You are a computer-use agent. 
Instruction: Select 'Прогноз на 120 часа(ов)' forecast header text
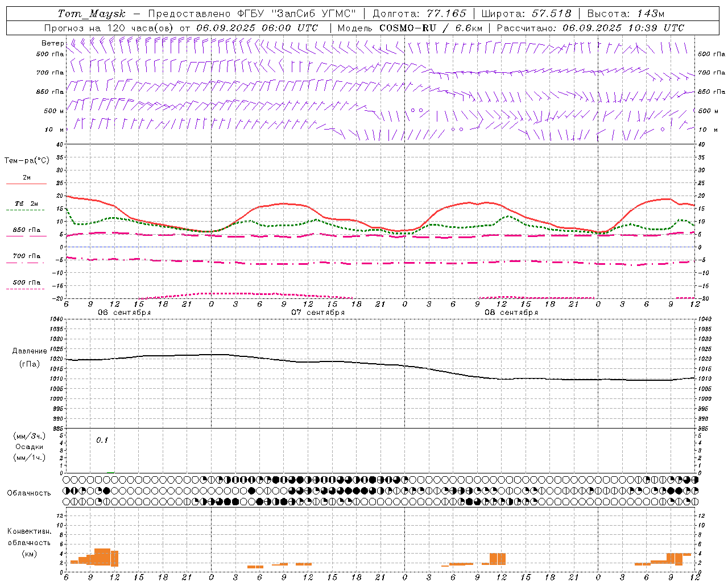(x=109, y=28)
